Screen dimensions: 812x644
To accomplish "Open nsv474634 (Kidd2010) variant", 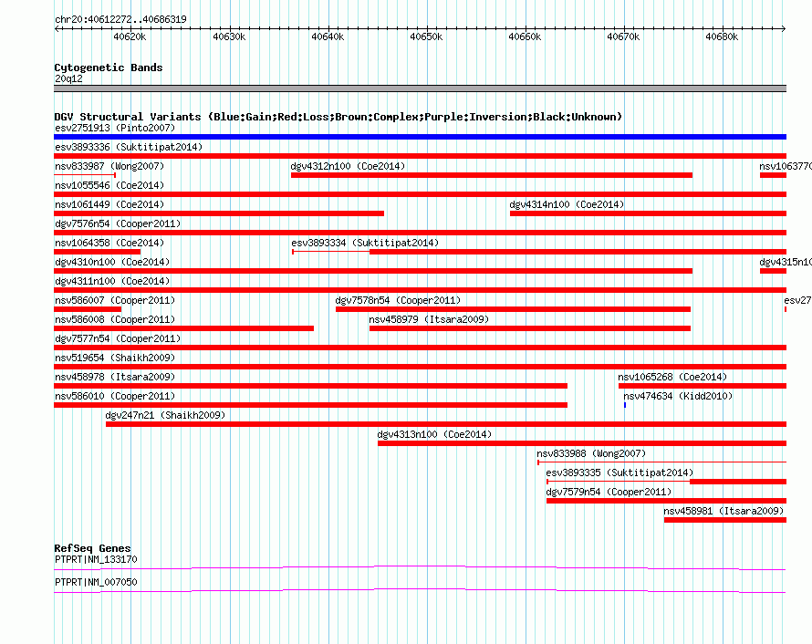I will pos(678,396).
